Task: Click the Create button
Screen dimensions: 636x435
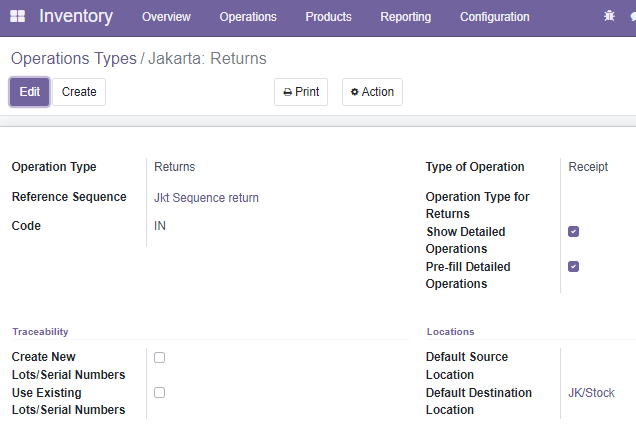Action: [79, 92]
